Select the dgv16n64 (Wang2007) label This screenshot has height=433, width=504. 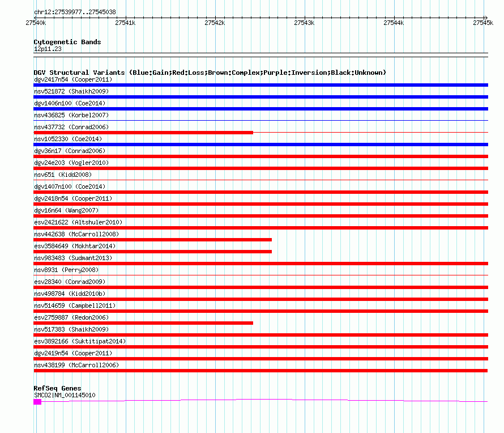66,210
